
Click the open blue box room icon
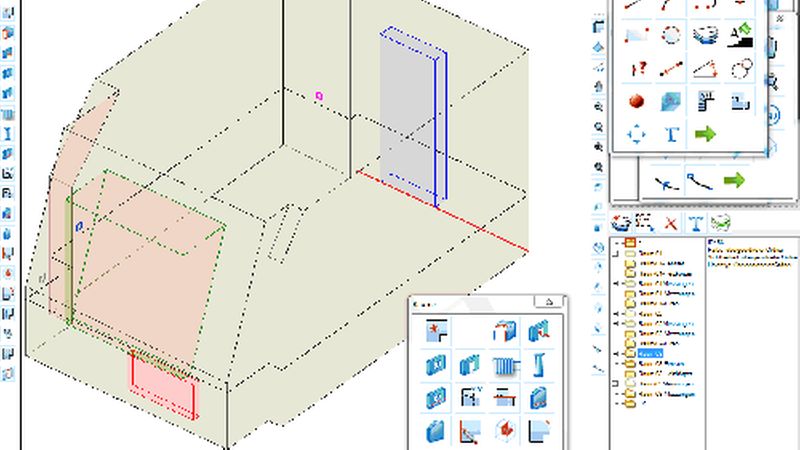[x=505, y=331]
